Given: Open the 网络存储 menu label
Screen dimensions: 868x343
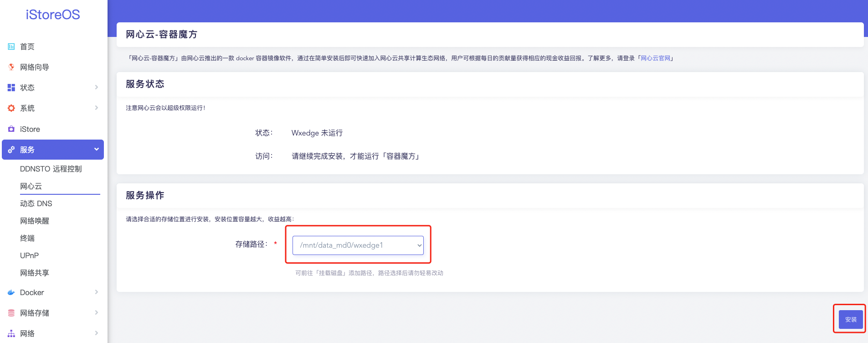Looking at the screenshot, I should (x=35, y=313).
